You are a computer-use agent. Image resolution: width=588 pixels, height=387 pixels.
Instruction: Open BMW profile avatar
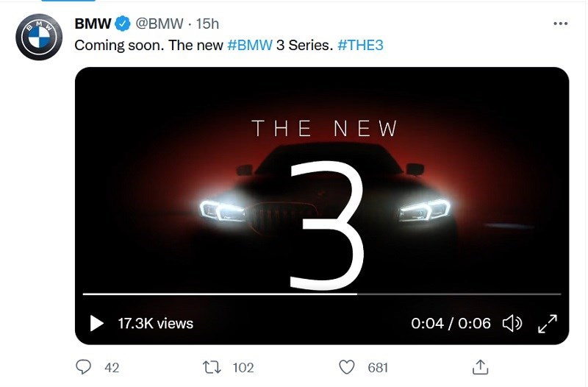point(39,37)
